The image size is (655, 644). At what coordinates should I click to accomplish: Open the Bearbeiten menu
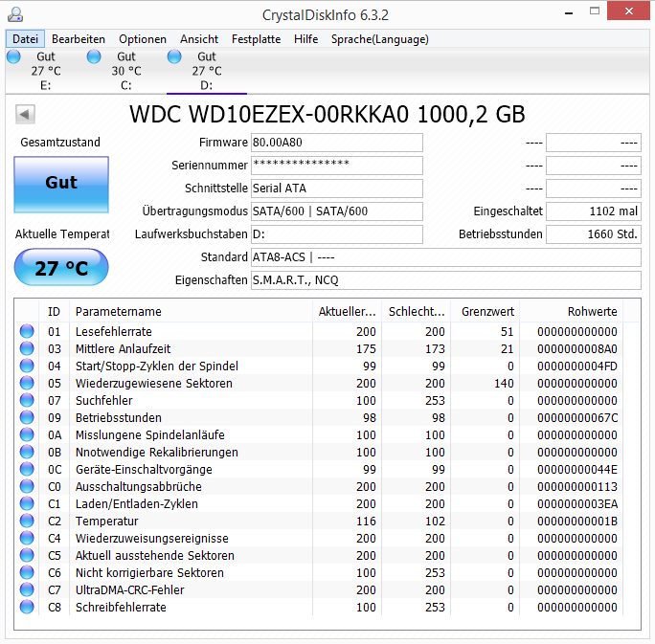coord(79,39)
